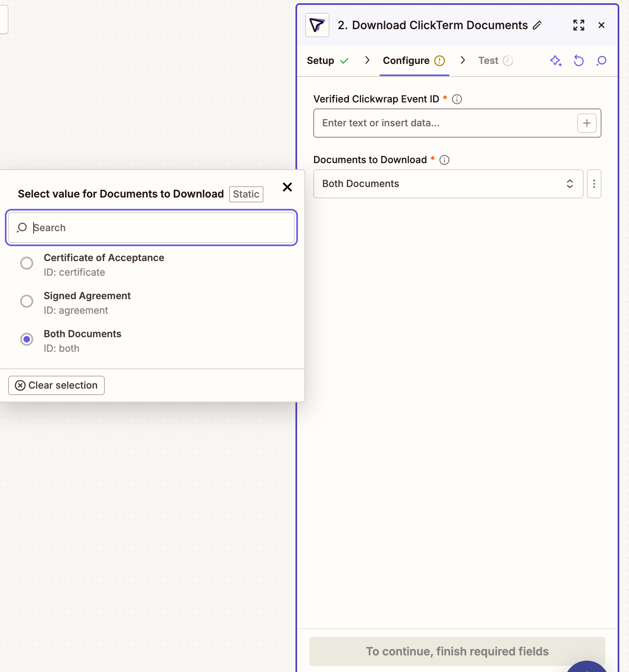Click the plus button to insert data
629x672 pixels.
(587, 123)
